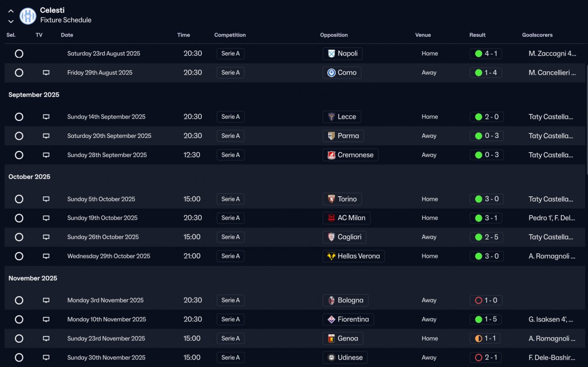Click the vertical scrollbar on the right

point(587,120)
